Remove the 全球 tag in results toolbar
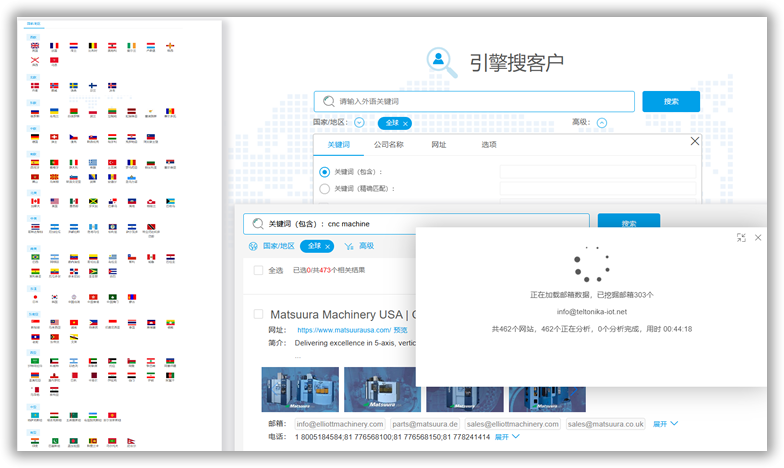The height and width of the screenshot is (468, 784). tap(328, 246)
